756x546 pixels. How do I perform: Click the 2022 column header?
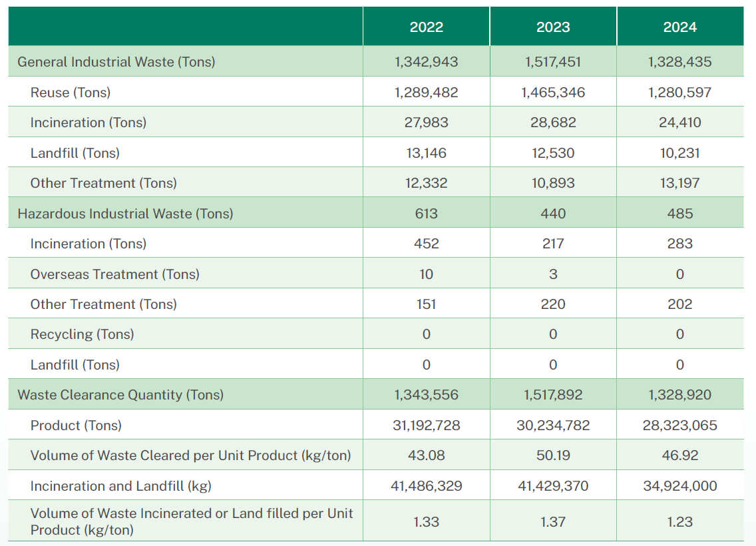426,27
